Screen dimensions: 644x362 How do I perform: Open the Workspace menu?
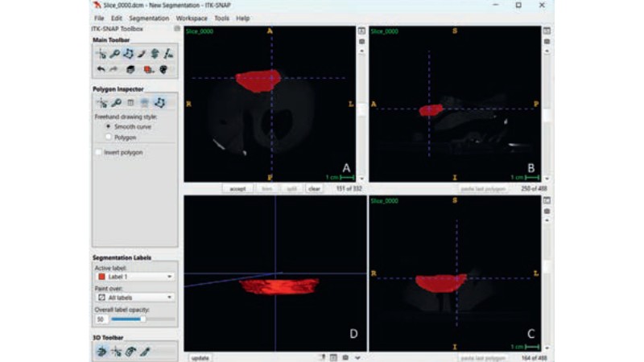pos(192,19)
